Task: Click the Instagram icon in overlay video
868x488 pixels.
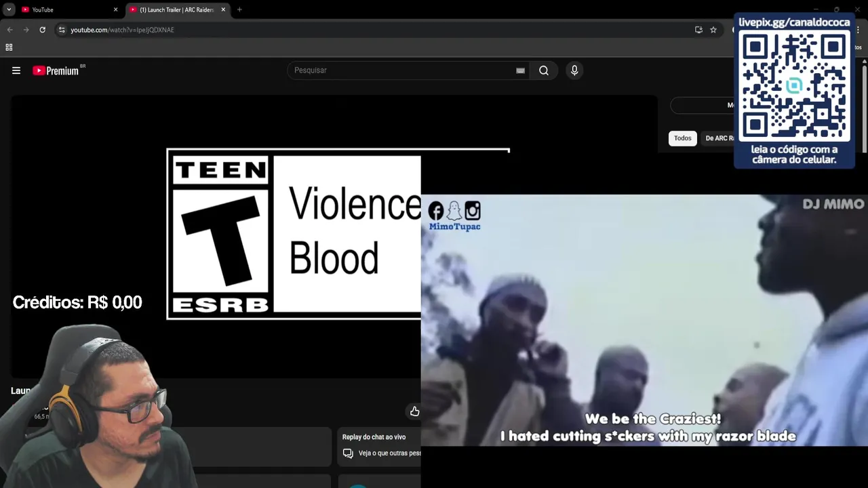Action: 473,211
